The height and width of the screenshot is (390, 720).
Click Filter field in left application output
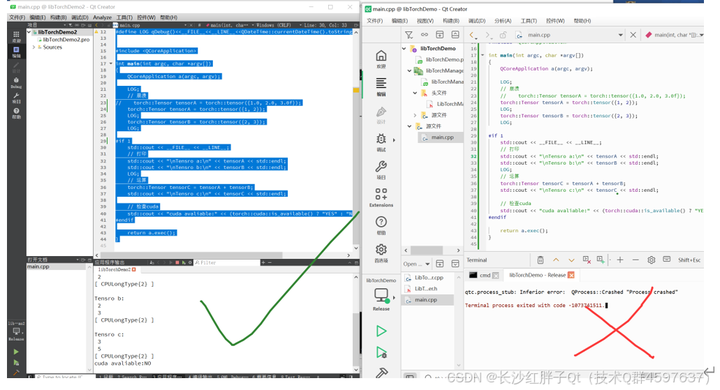[x=226, y=262]
